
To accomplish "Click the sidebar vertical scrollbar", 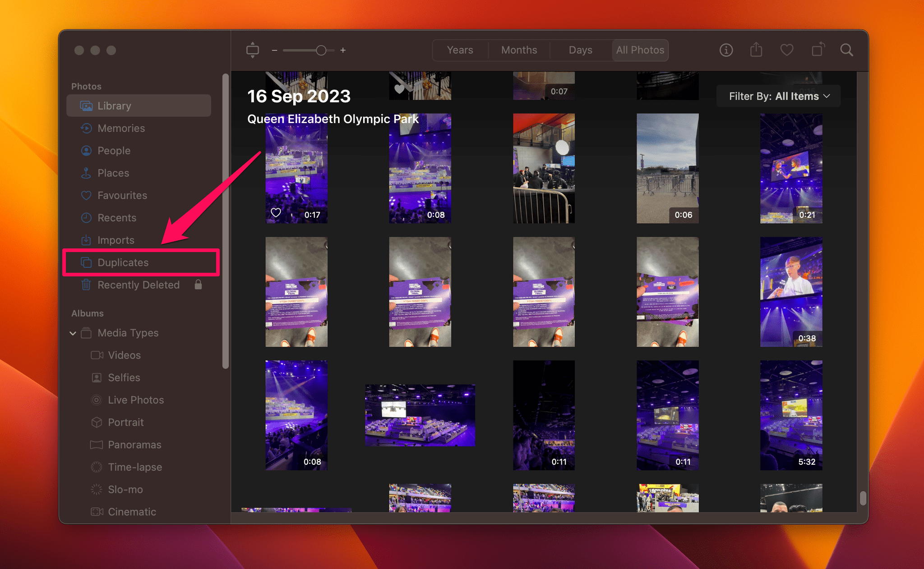I will tap(226, 221).
